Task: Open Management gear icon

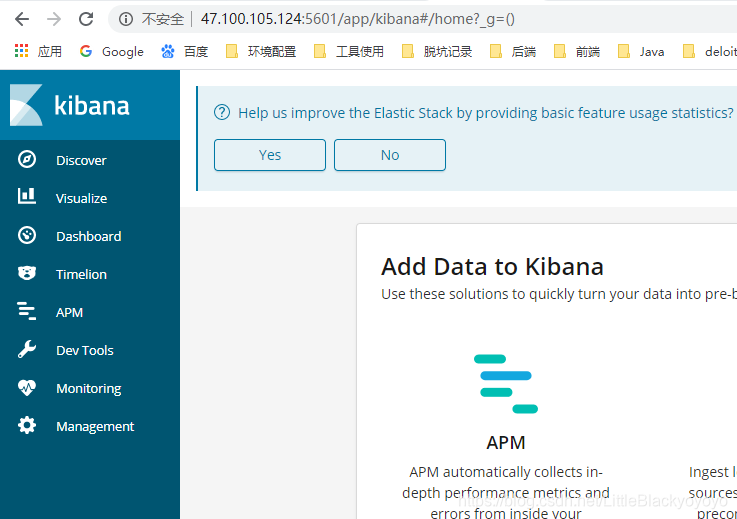Action: click(x=27, y=426)
